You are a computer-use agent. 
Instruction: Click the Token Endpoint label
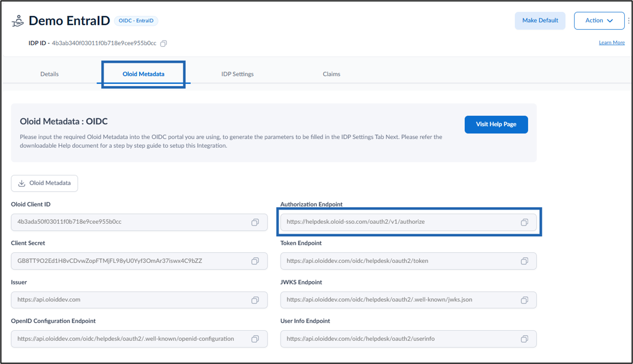point(301,243)
